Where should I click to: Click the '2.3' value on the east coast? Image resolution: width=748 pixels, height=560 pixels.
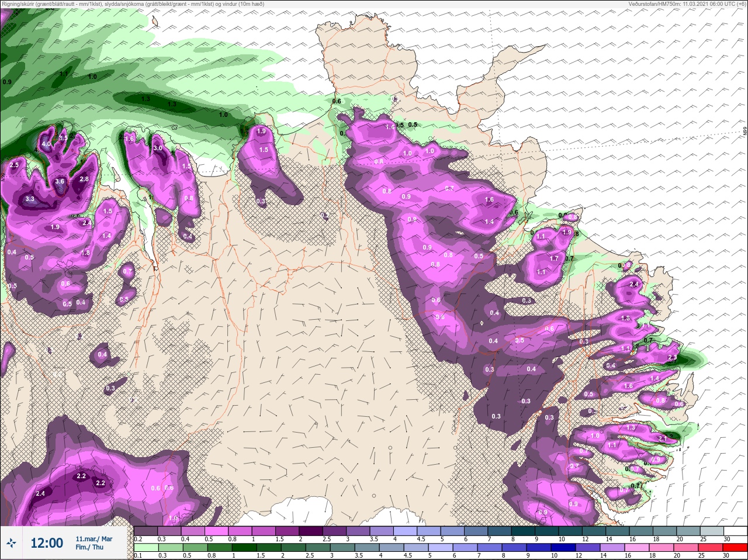pos(672,358)
